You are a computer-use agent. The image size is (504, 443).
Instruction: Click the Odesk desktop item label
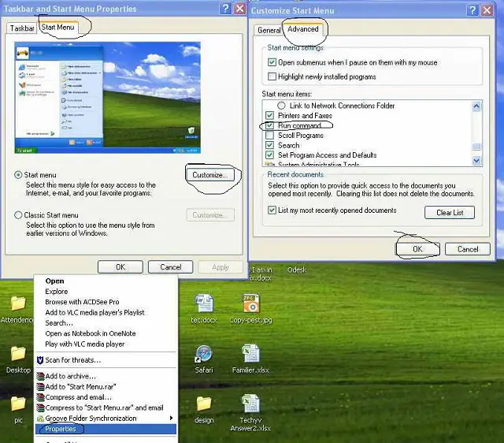point(297,270)
